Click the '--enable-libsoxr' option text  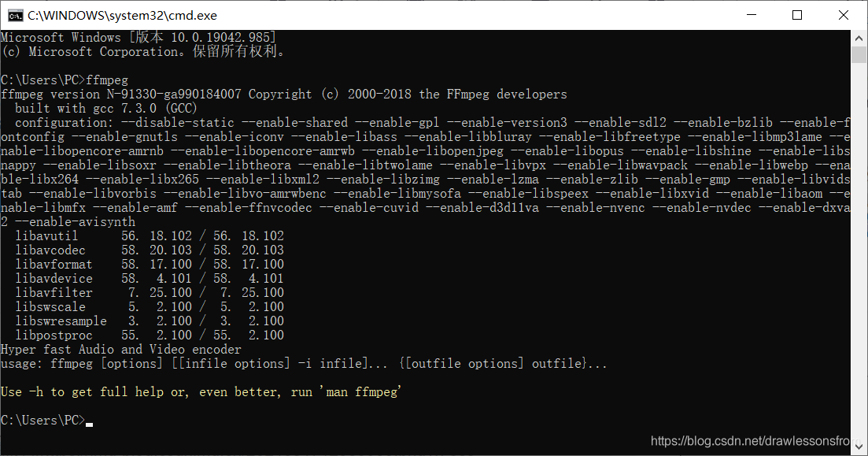click(x=100, y=165)
